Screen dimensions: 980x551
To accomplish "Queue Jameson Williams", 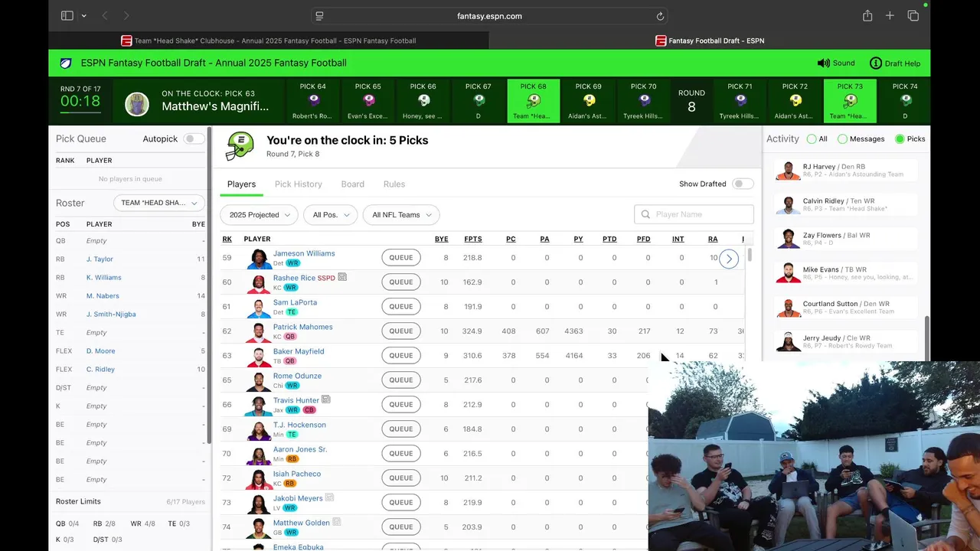I will (x=401, y=258).
